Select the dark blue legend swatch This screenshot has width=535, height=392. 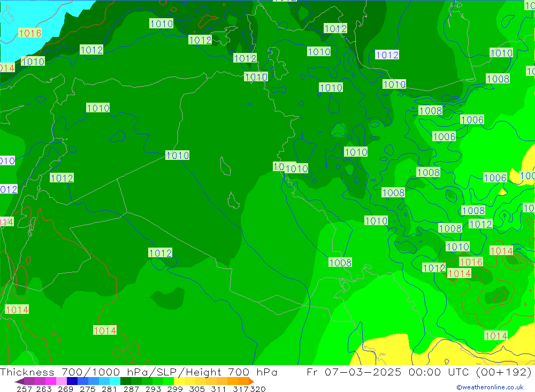click(x=72, y=381)
